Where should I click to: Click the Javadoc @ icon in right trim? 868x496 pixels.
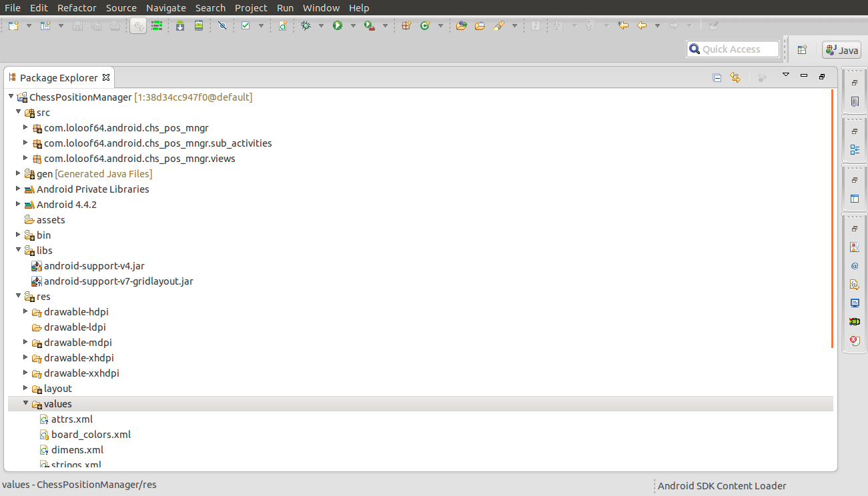coord(855,265)
